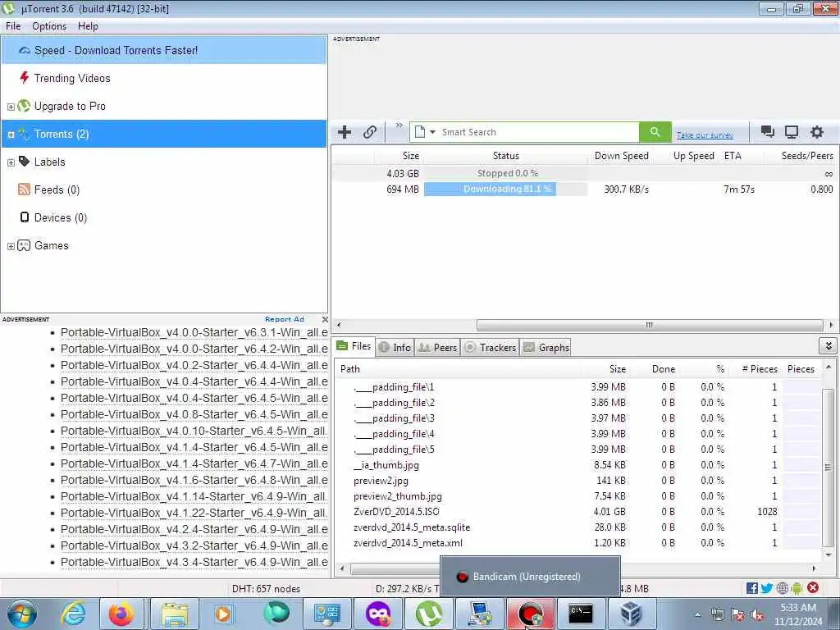Click the Take our survey link
The image size is (840, 630).
coord(705,135)
